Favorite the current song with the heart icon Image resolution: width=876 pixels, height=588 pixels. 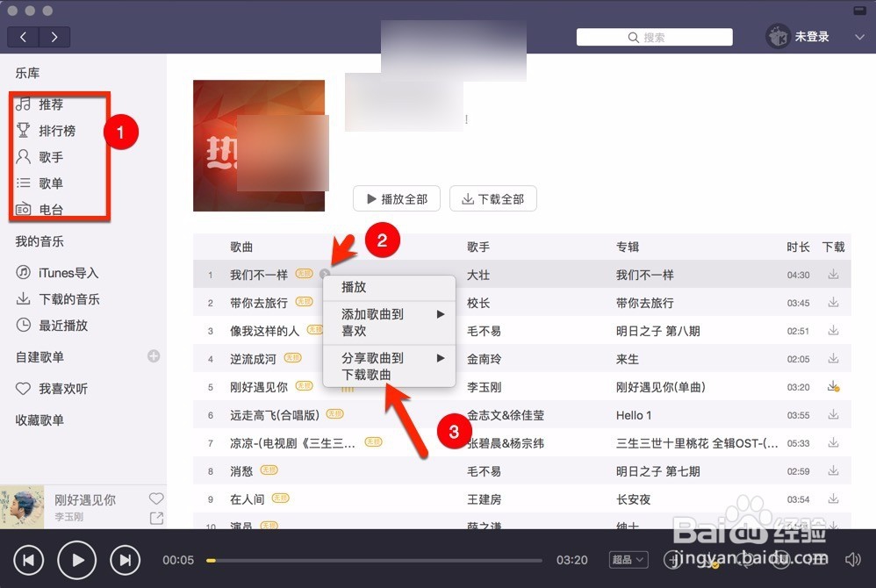(x=155, y=498)
